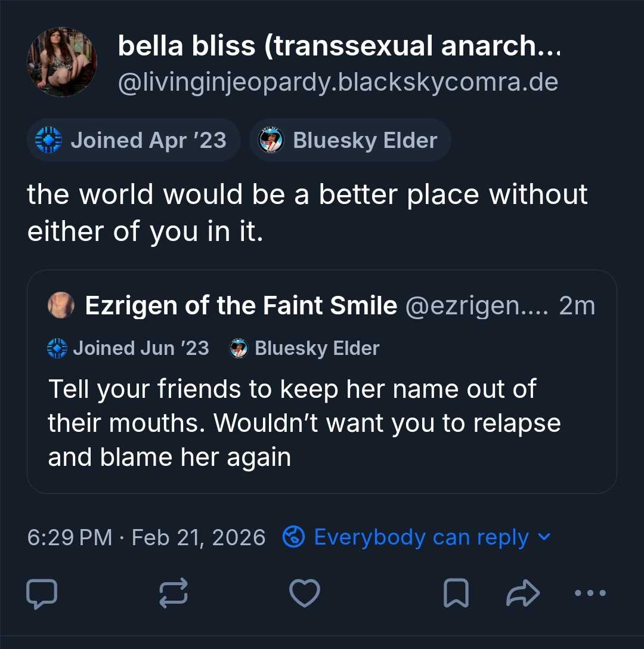Bookmark this post

tap(456, 594)
